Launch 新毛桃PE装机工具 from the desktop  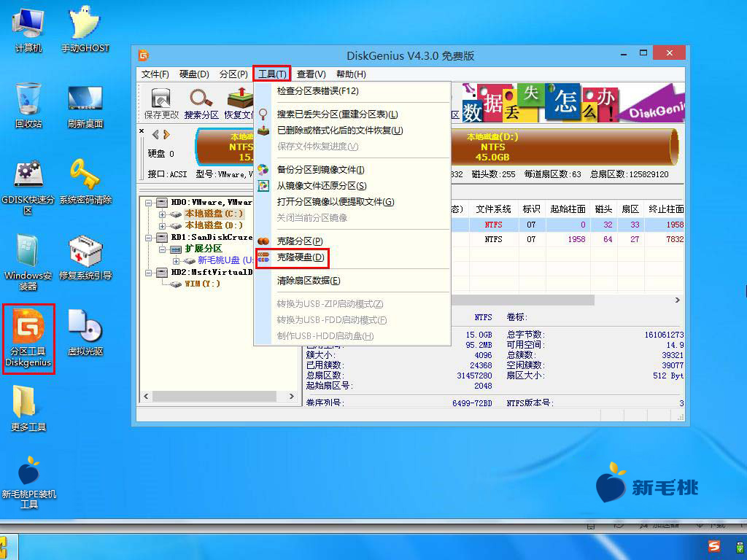click(28, 483)
